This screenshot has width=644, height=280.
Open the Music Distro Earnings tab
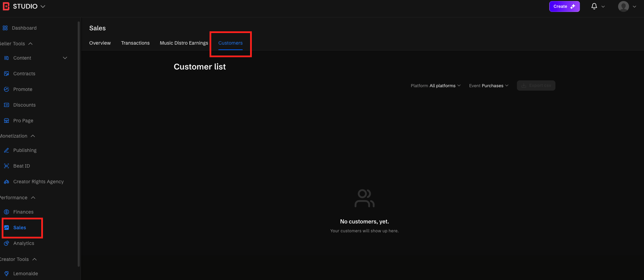click(x=184, y=43)
